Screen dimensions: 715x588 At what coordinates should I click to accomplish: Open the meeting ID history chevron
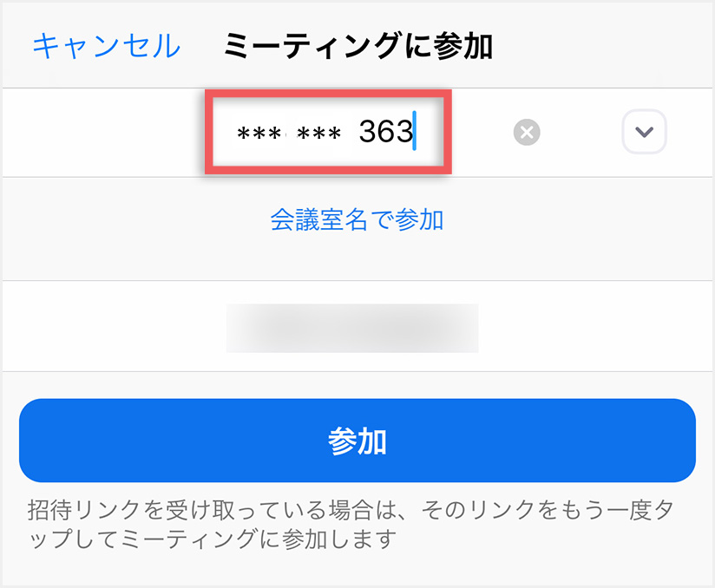pos(645,132)
